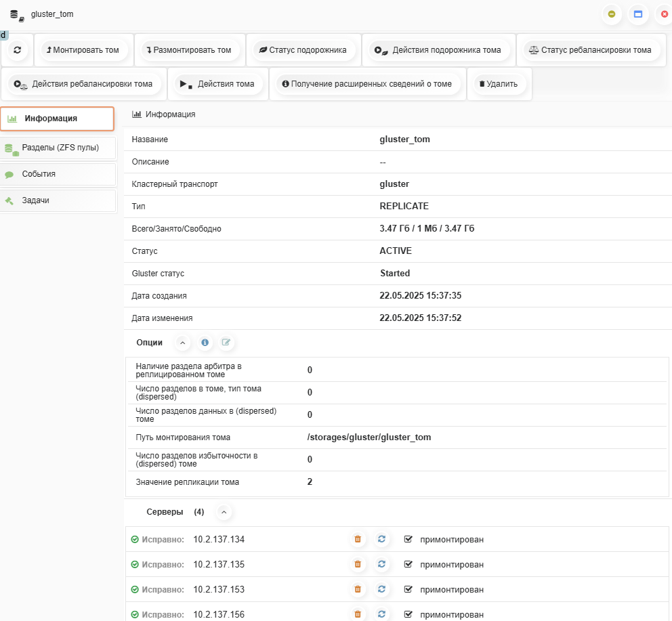
Task: Open the Задачи tab
Action: coord(58,200)
